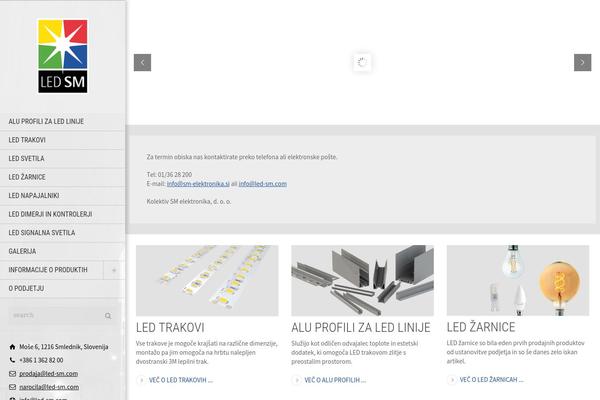Click the home address icon

coord(12,347)
